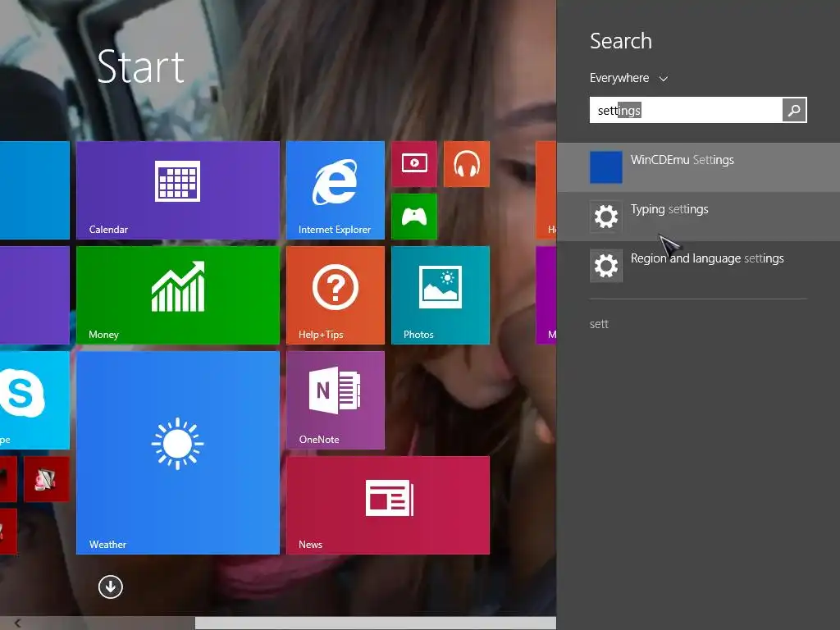The width and height of the screenshot is (840, 630).
Task: Select the WinCDEmu Settings result text
Action: (682, 160)
